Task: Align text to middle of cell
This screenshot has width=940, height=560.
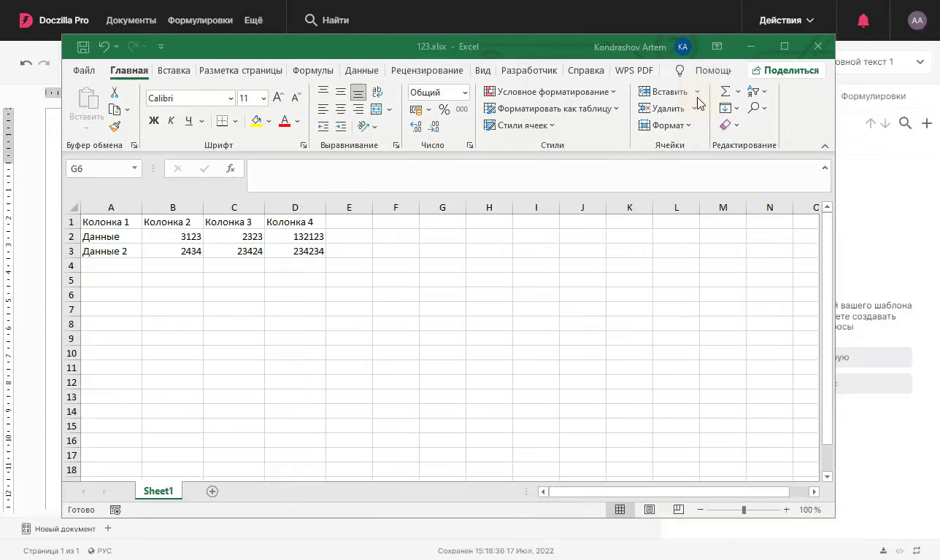Action: pos(341,92)
